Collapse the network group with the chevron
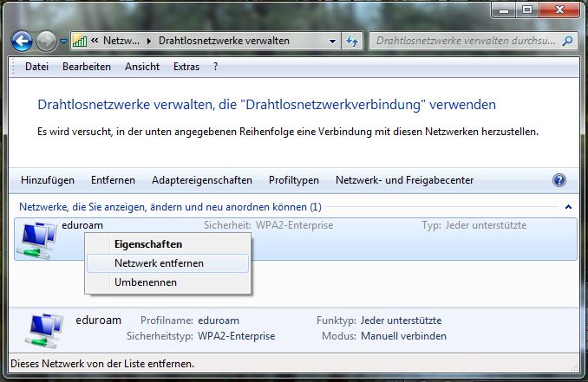Screen dimensions: 588x382 coord(568,207)
